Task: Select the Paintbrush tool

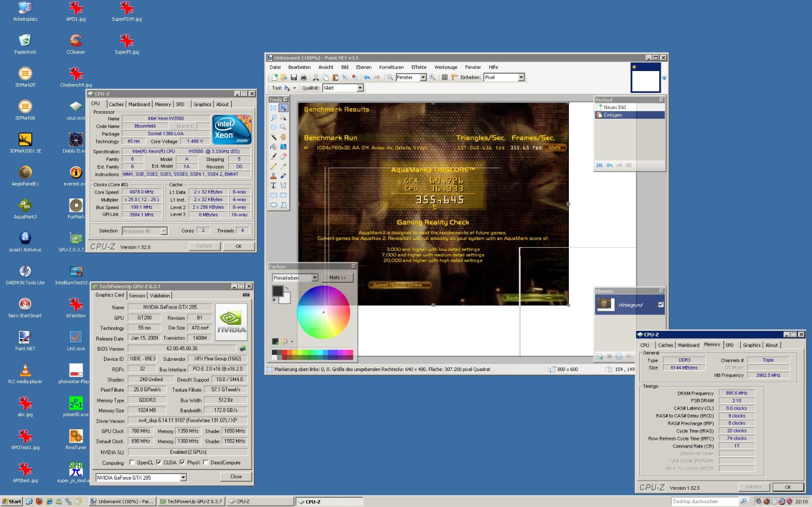Action: (273, 156)
